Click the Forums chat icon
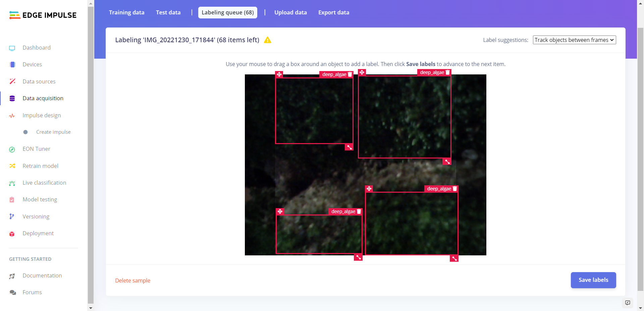 pos(13,293)
